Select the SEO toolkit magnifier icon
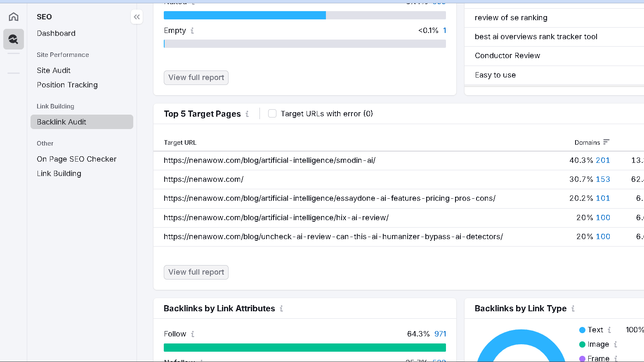The image size is (644, 362). (x=14, y=39)
